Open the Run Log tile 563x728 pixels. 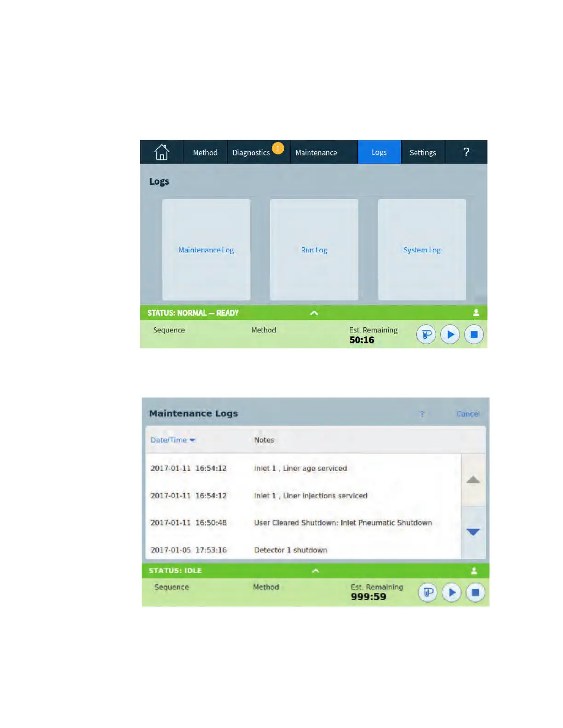314,250
